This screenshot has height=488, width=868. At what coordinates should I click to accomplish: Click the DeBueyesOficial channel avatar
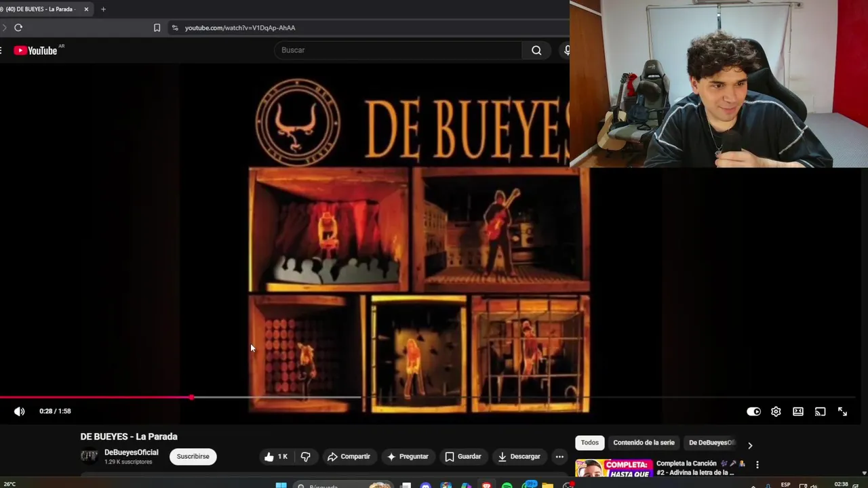click(89, 456)
